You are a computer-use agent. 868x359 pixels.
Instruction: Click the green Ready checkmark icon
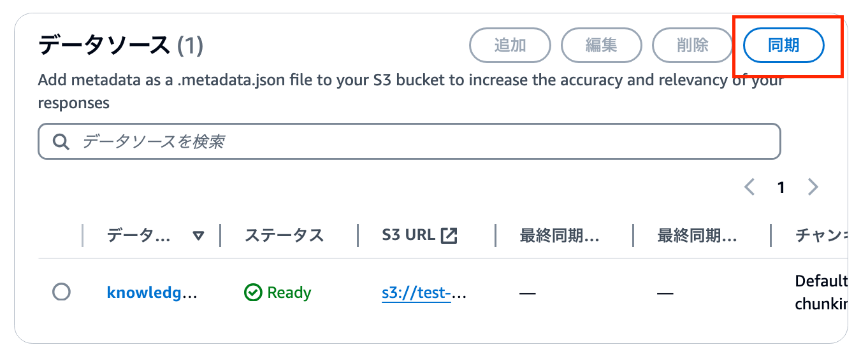coord(253,293)
